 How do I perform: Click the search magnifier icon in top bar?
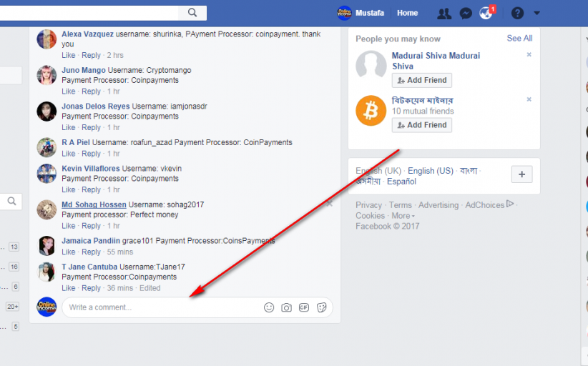pos(192,13)
